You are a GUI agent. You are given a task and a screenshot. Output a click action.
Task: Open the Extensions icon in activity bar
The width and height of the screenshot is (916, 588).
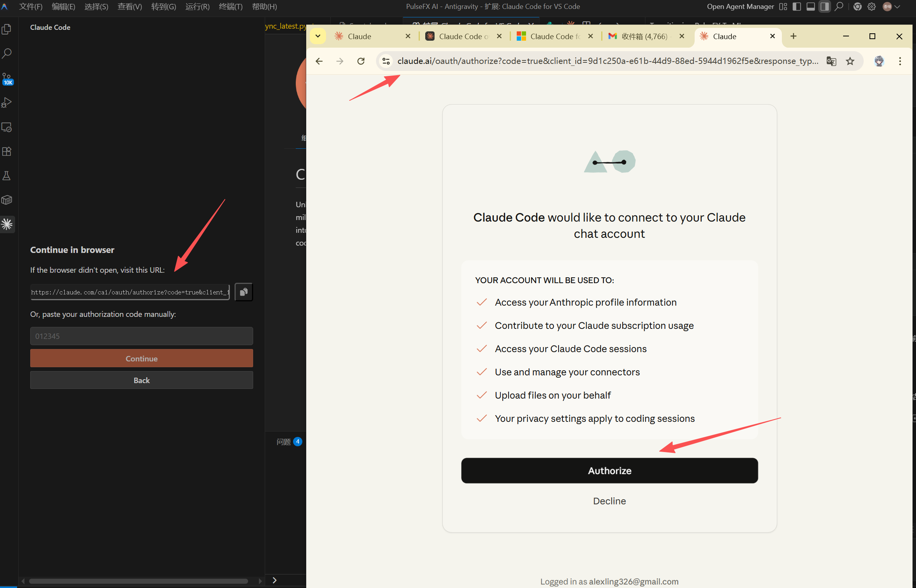7,151
